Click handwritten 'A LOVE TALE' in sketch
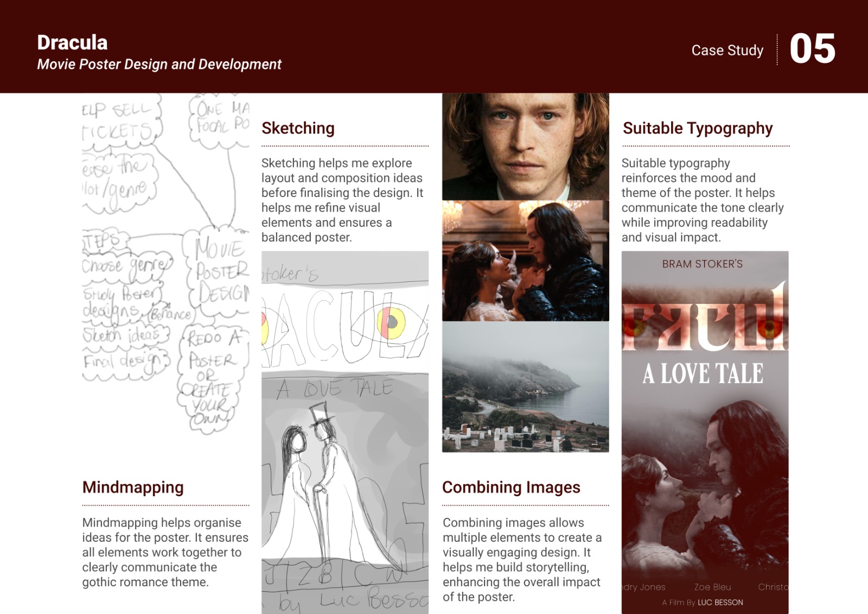The width and height of the screenshot is (868, 614). point(335,389)
